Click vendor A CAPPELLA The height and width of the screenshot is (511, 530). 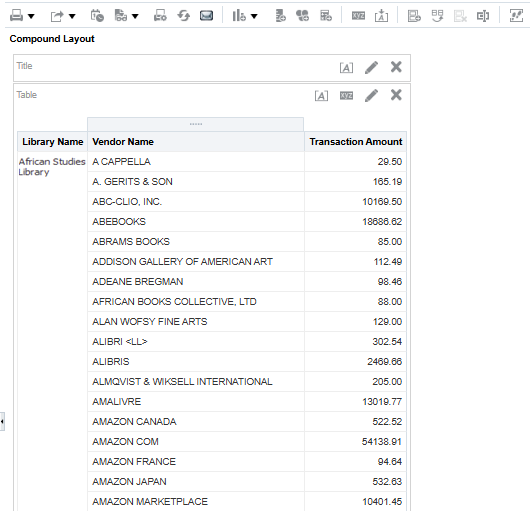tap(121, 162)
